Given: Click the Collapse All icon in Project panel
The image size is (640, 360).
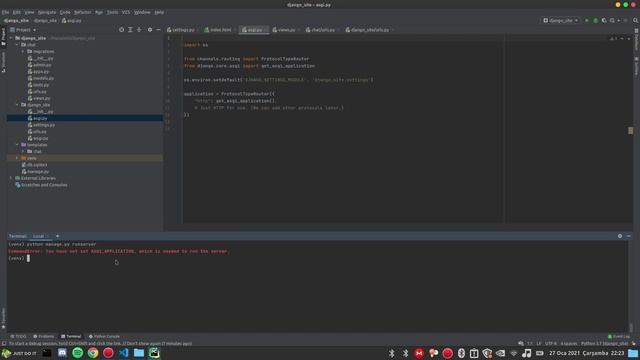Looking at the screenshot, I should click(x=139, y=30).
